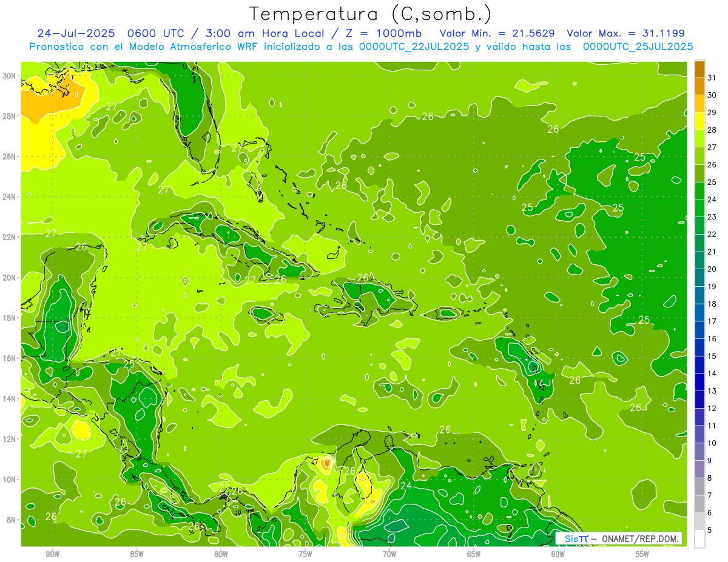This screenshot has width=728, height=562.
Task: Click the "ONAMET/REP.DOM." credit label
Action: pyautogui.click(x=641, y=538)
